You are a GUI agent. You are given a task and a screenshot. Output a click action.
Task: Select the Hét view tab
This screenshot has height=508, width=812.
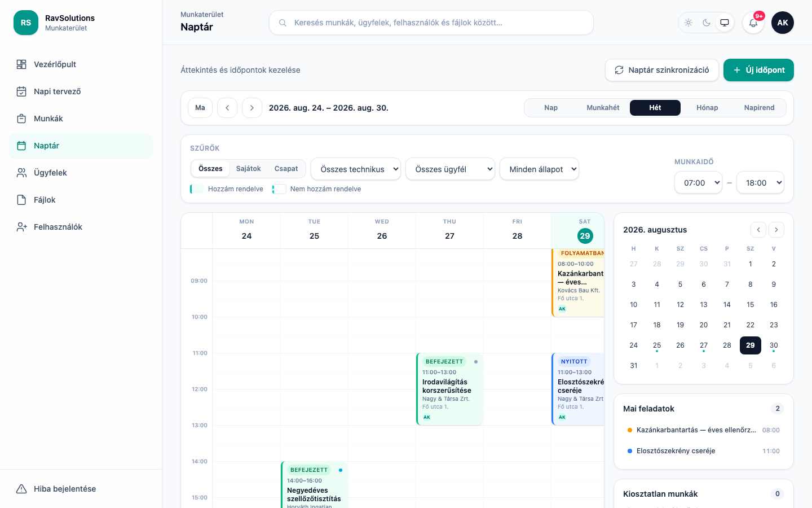pyautogui.click(x=655, y=108)
